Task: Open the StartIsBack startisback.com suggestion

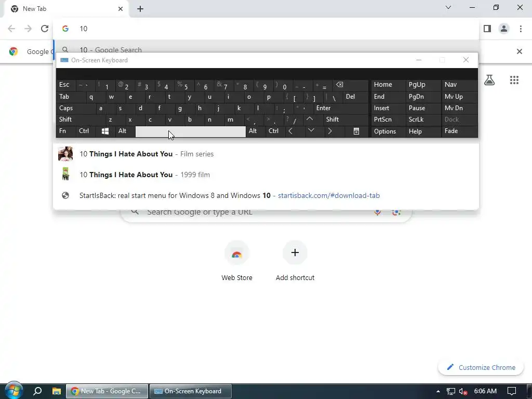Action: point(266,195)
